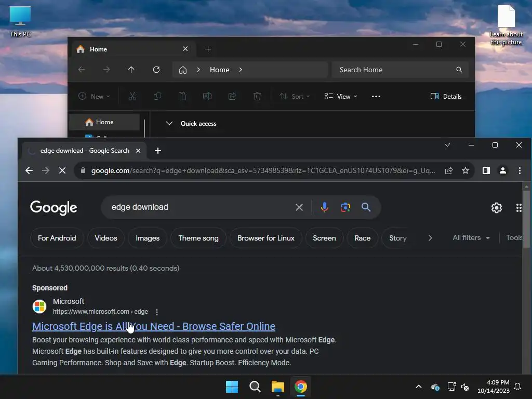Viewport: 532px width, 399px height.
Task: Select Browser for Linux chip
Action: click(265, 238)
